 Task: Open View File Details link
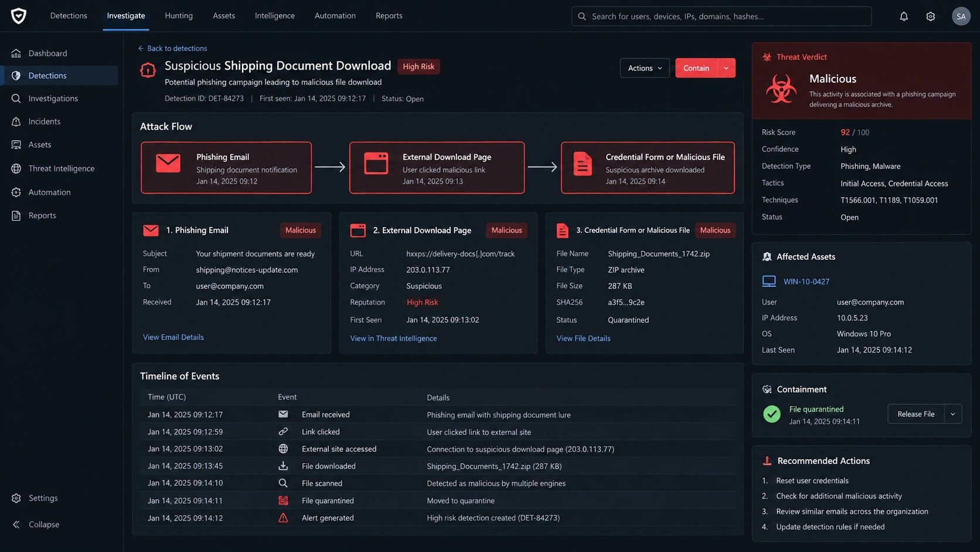(583, 338)
